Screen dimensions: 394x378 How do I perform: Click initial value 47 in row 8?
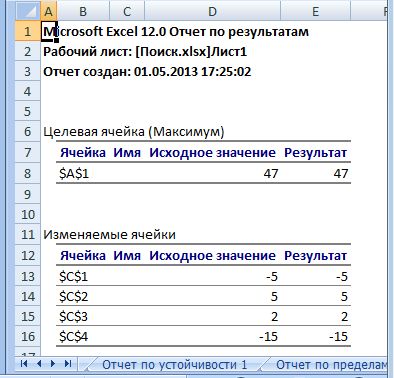pos(270,174)
